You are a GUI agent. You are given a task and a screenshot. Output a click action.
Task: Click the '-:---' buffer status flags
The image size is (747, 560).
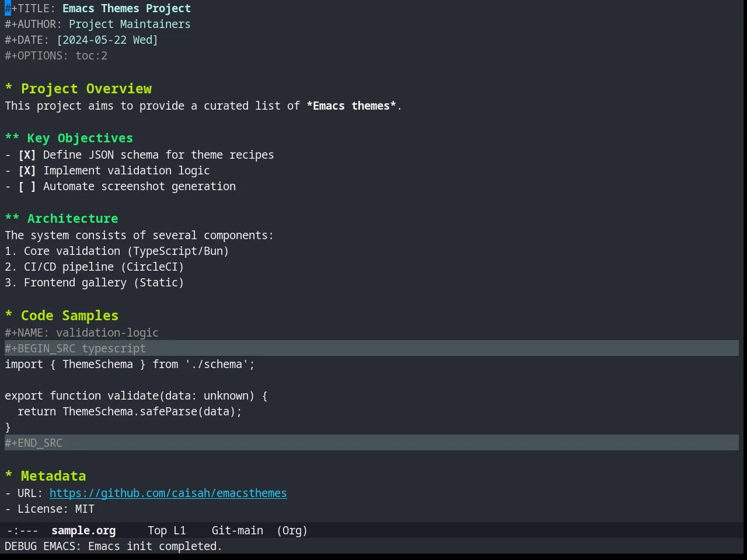(22, 530)
